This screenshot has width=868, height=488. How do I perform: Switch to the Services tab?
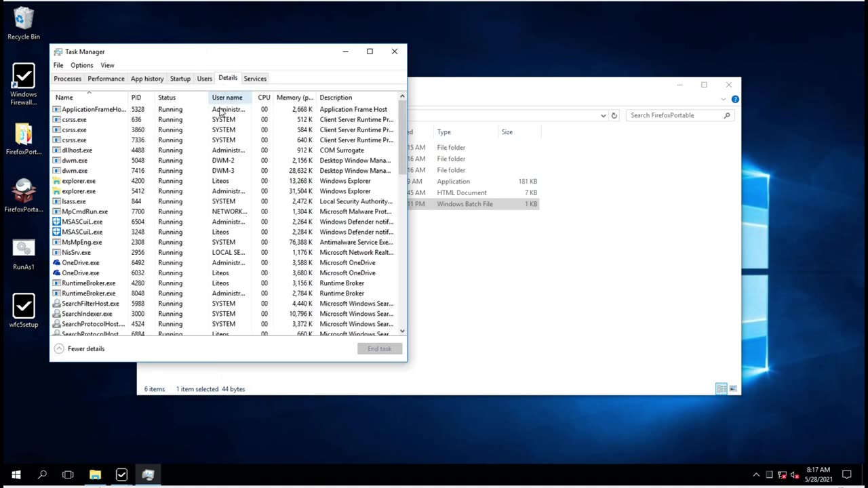[255, 79]
